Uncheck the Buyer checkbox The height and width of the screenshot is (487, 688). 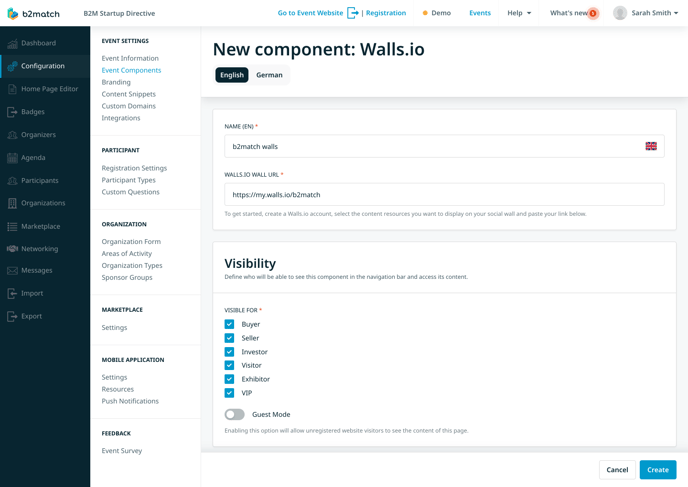click(x=229, y=324)
